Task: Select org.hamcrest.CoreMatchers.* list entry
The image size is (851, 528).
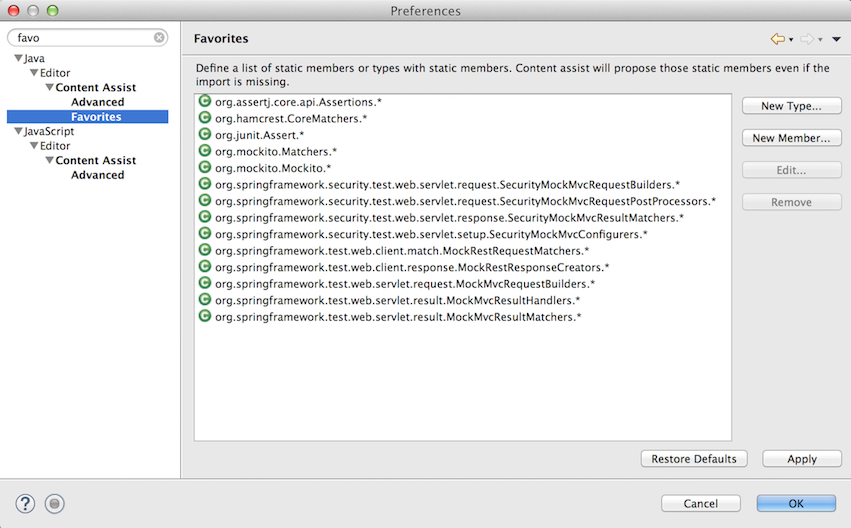Action: tap(291, 118)
